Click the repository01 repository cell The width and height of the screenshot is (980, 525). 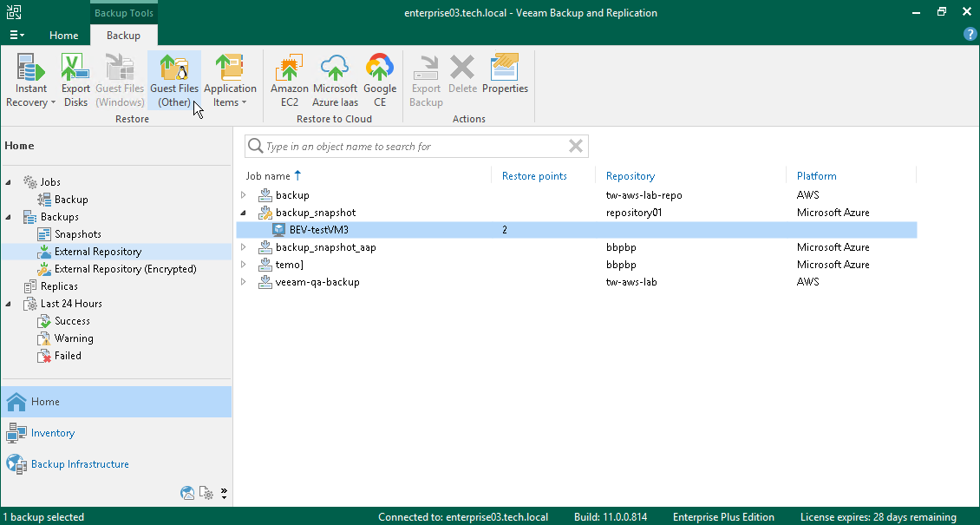(634, 213)
